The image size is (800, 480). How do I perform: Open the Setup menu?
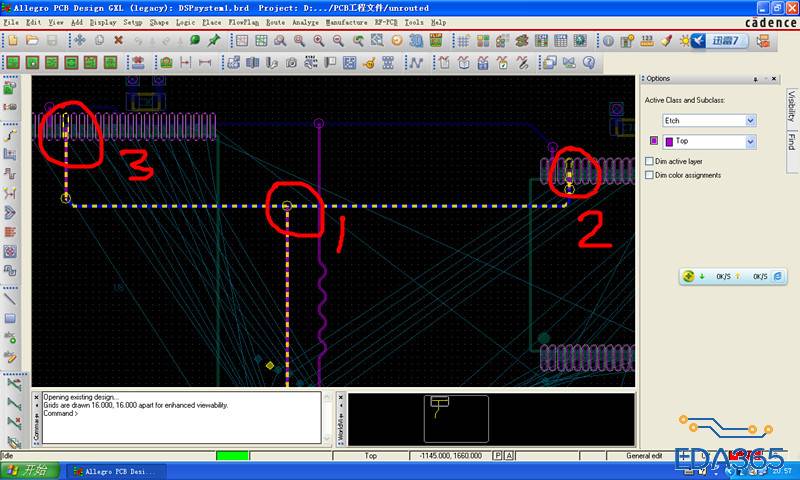[x=133, y=22]
